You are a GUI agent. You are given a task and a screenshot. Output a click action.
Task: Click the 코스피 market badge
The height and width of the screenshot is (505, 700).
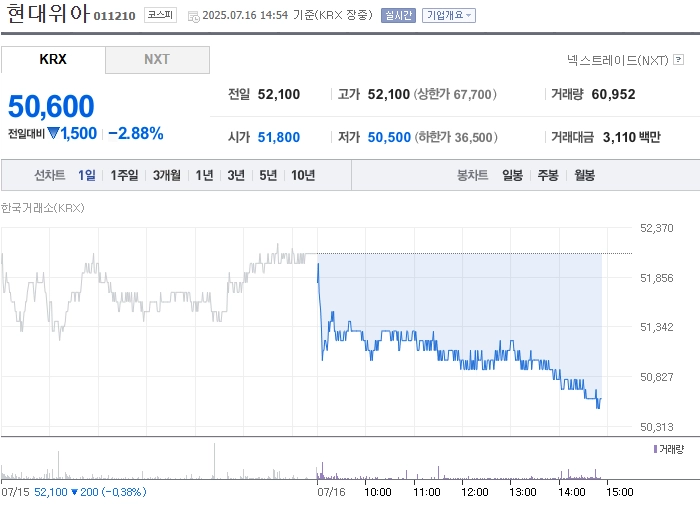[160, 15]
